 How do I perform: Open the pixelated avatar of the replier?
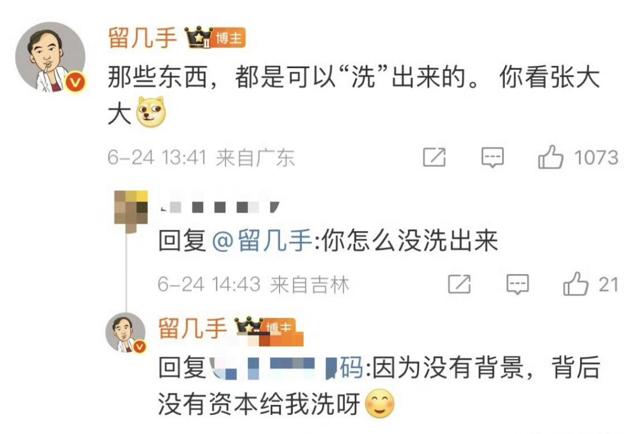(131, 211)
